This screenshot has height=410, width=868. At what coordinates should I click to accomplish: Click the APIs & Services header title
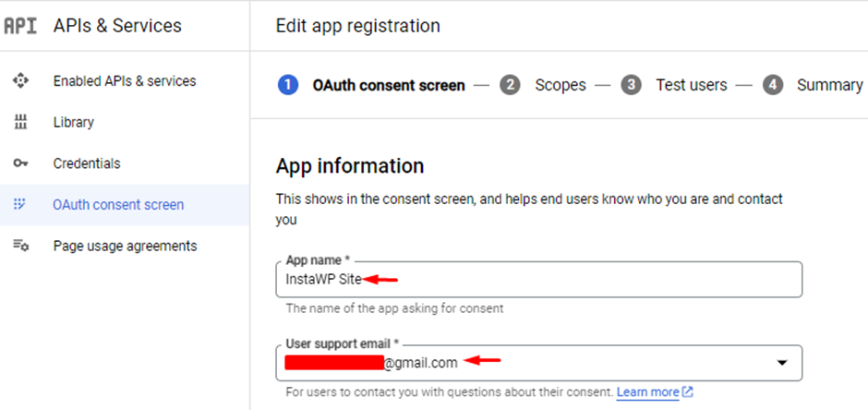[117, 26]
